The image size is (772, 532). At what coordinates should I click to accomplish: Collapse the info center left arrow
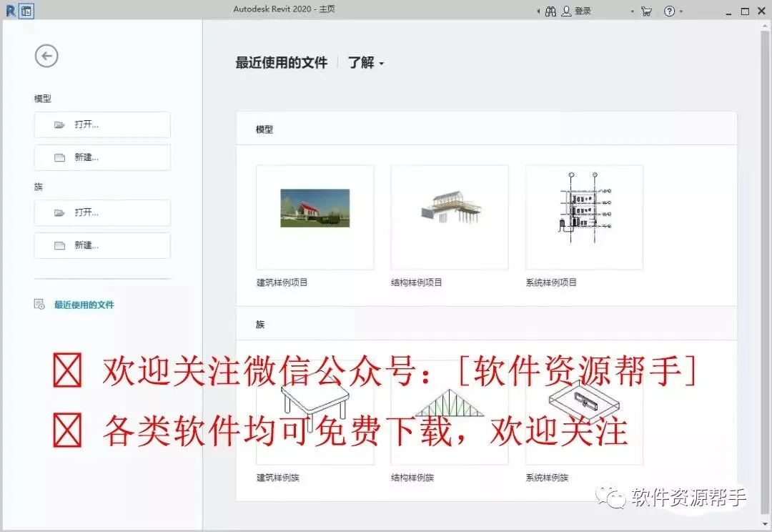click(x=538, y=11)
